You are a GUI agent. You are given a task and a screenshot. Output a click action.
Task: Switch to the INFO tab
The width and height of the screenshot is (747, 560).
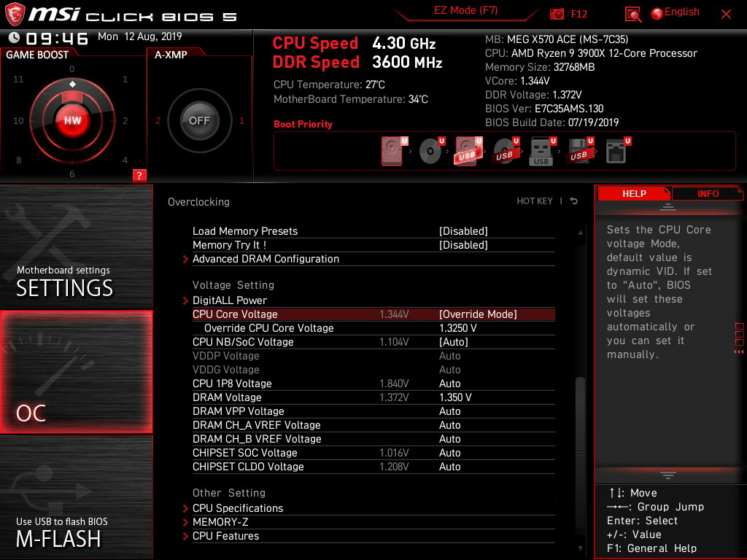(708, 193)
